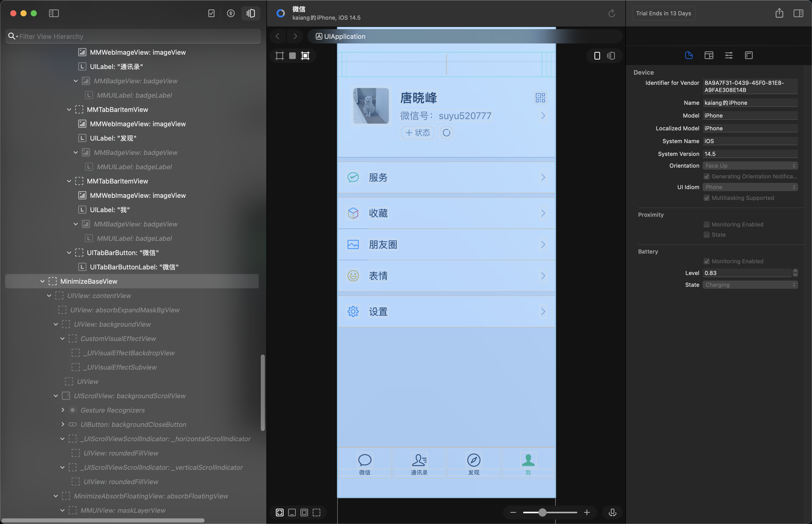
Task: Open the layout inspector tab icon
Action: click(x=709, y=55)
